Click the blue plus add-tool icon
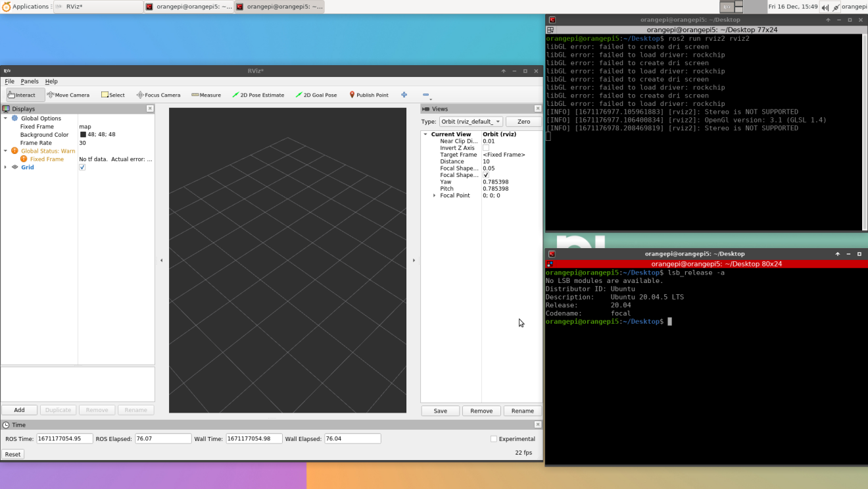This screenshot has height=489, width=868. click(404, 95)
